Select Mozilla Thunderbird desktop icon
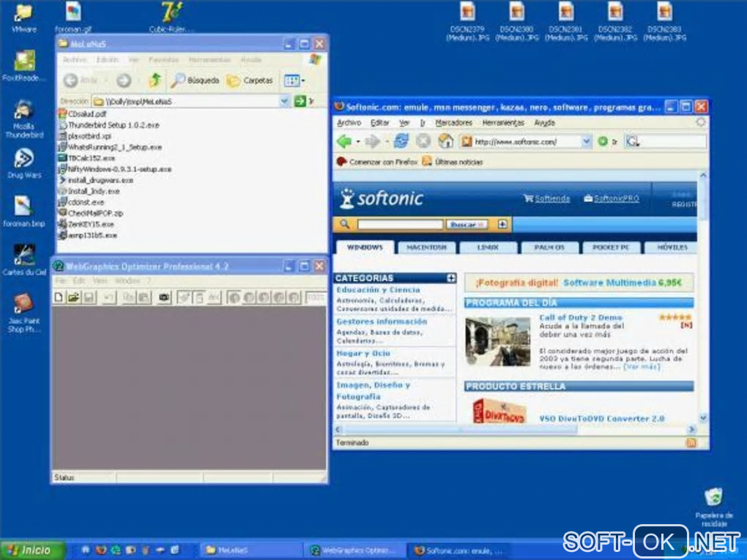The width and height of the screenshot is (747, 560). coord(24,119)
